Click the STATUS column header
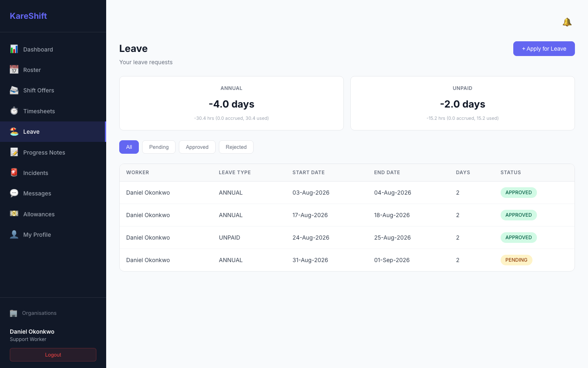The height and width of the screenshot is (368, 588). [x=511, y=173]
